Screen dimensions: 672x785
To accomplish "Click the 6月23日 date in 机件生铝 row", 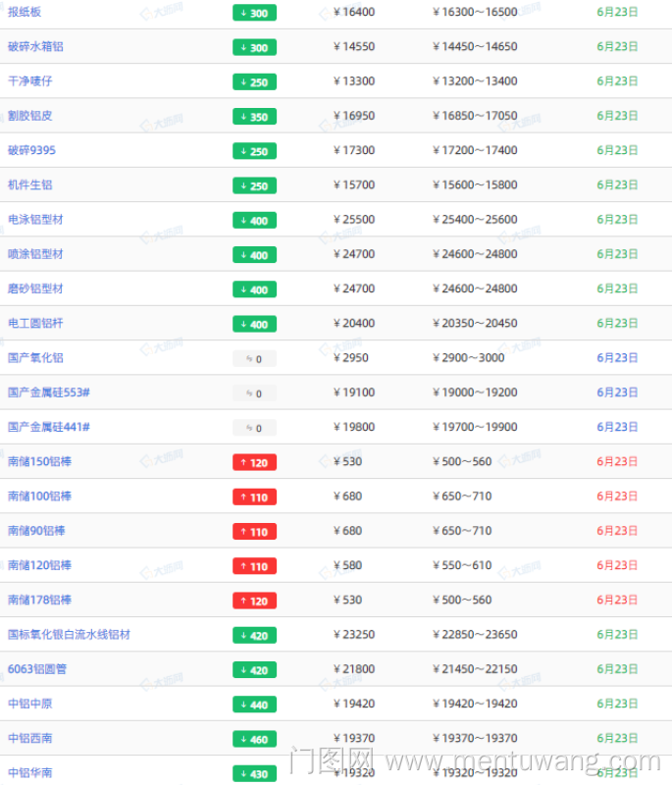I will (617, 185).
